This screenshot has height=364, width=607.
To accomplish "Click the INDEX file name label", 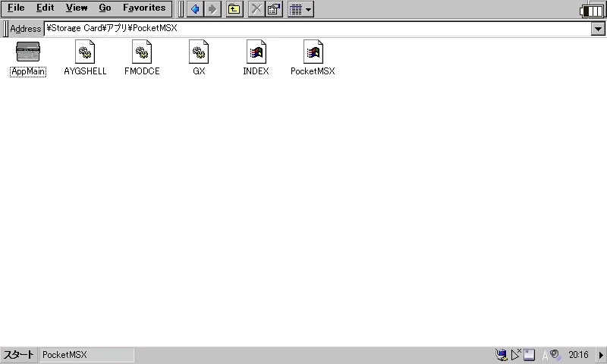I will pos(256,71).
